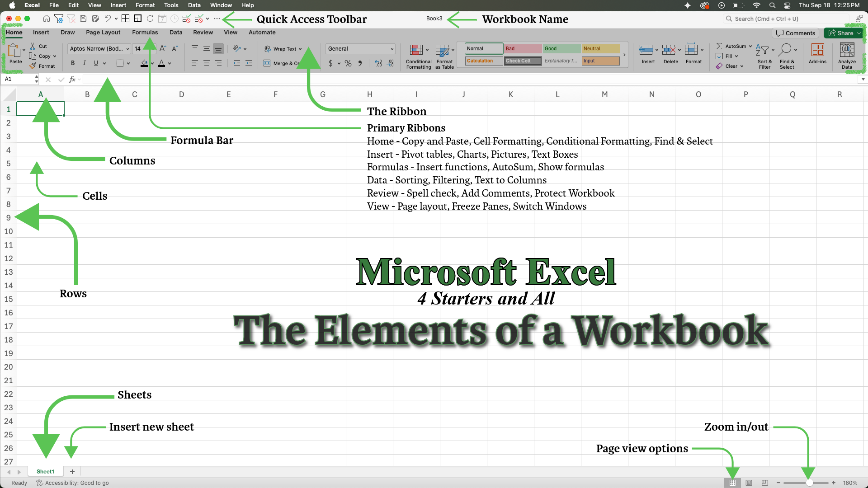Image resolution: width=868 pixels, height=488 pixels.
Task: Click the Format Painter brush icon
Action: coord(33,66)
